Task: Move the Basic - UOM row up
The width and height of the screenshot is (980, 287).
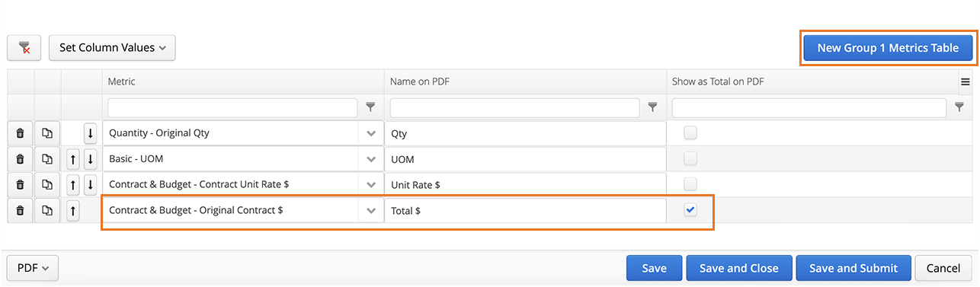Action: tap(73, 159)
